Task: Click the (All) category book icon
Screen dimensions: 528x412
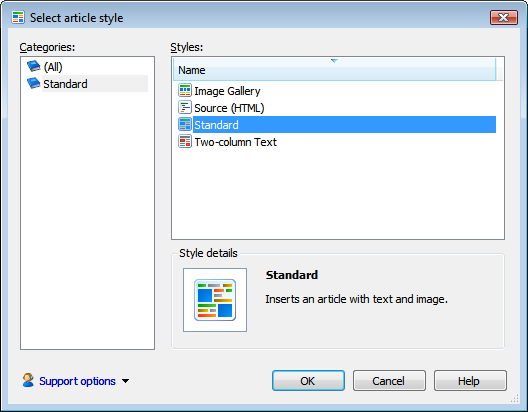Action: (x=34, y=66)
